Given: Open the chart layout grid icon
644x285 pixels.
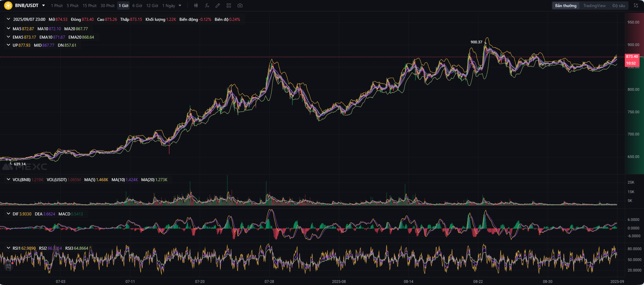Looking at the screenshot, I should click(229, 5).
